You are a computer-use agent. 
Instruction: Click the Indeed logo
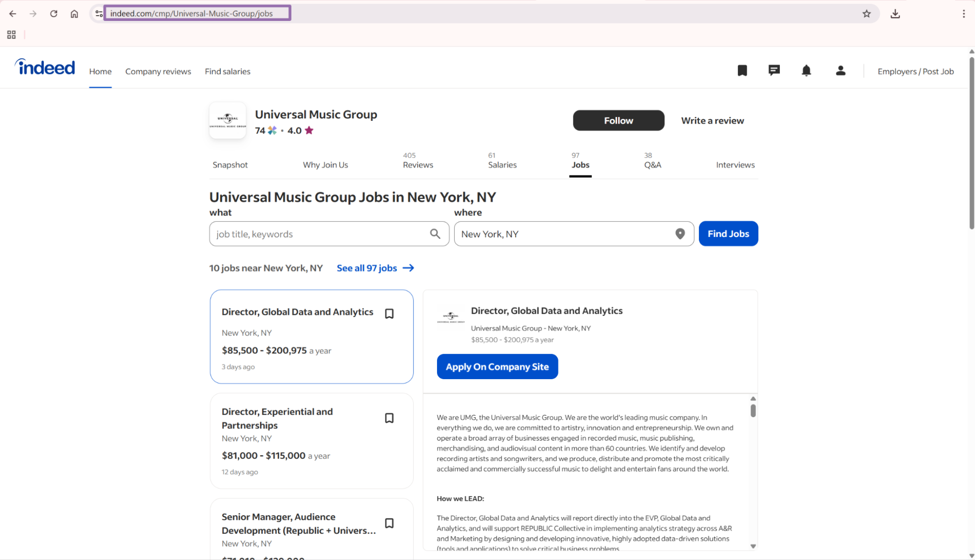[x=45, y=67]
